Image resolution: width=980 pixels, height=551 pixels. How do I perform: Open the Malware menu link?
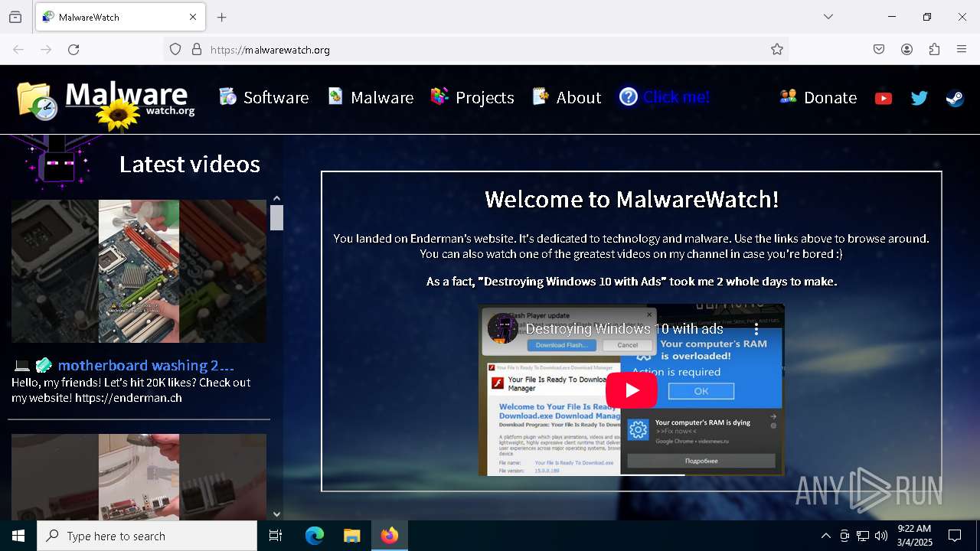371,97
